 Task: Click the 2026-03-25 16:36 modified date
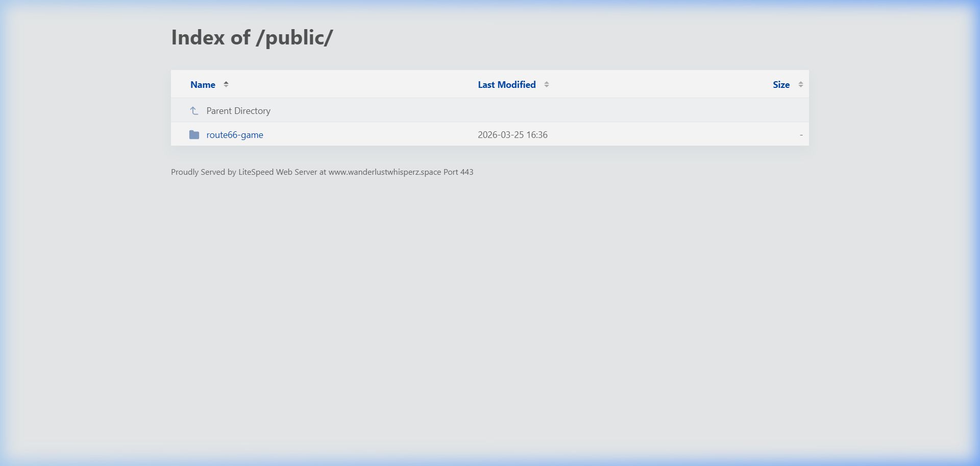[512, 135]
